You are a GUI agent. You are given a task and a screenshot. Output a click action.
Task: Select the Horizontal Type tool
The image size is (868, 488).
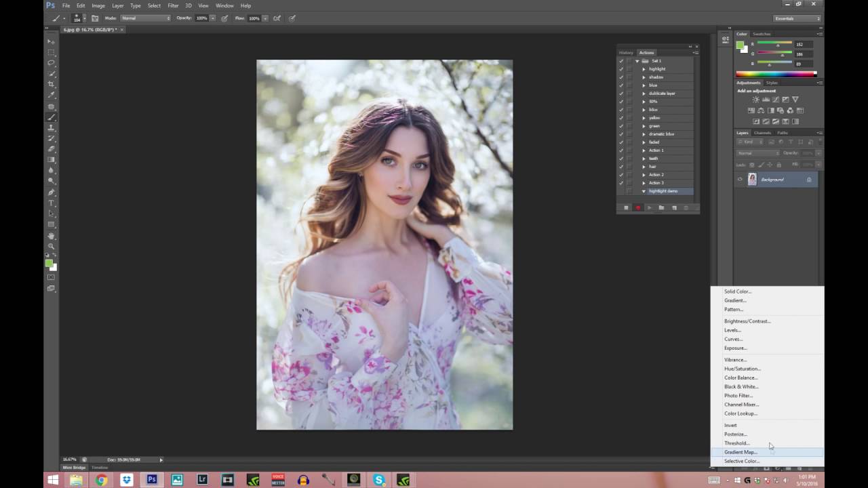point(52,203)
